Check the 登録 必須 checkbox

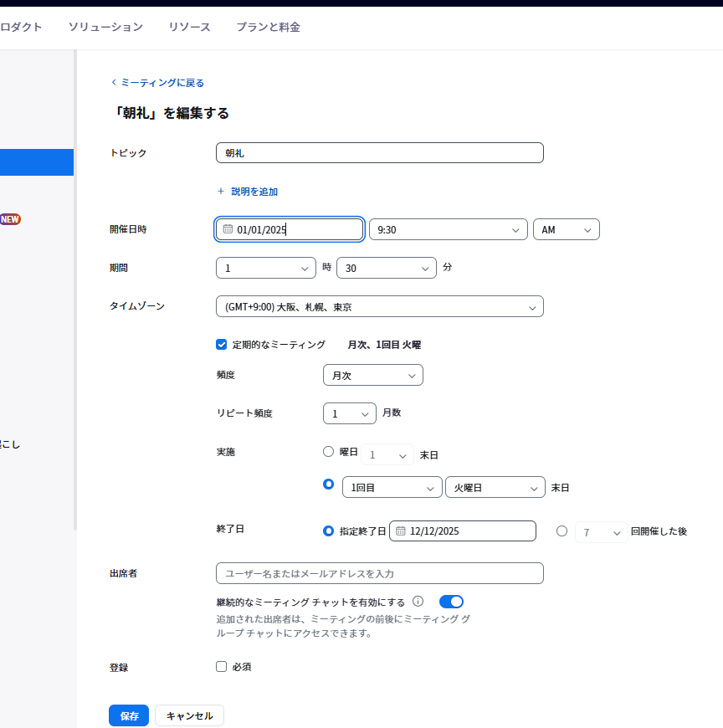[x=222, y=667]
